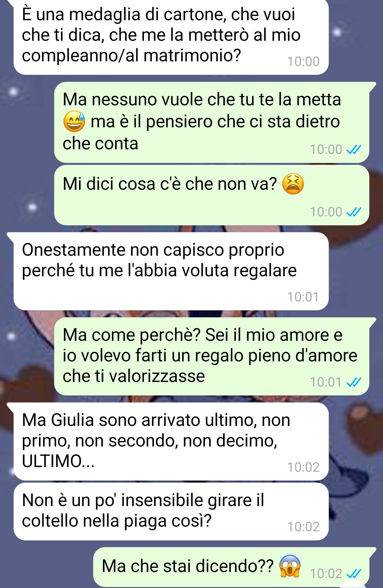Tap the sweat-smile emoji in green message

(74, 121)
